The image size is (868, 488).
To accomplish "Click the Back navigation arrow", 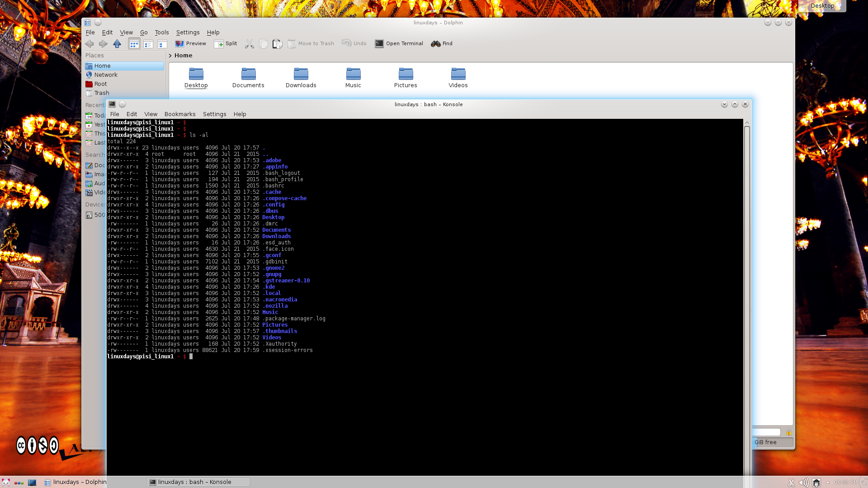I will 90,44.
